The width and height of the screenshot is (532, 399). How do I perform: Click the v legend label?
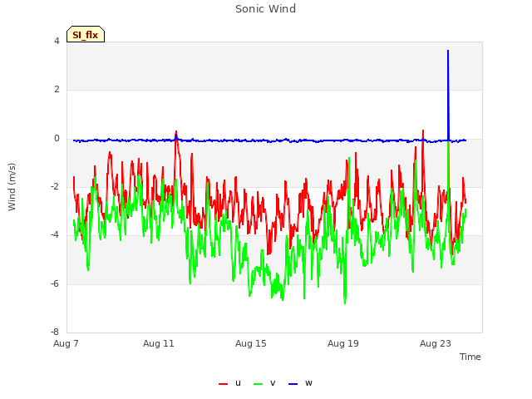[273, 383]
